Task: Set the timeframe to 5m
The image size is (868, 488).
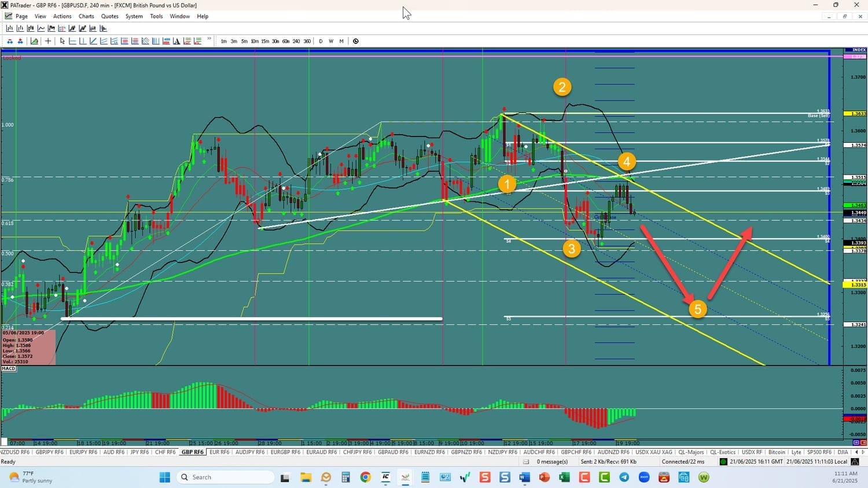Action: pos(244,41)
